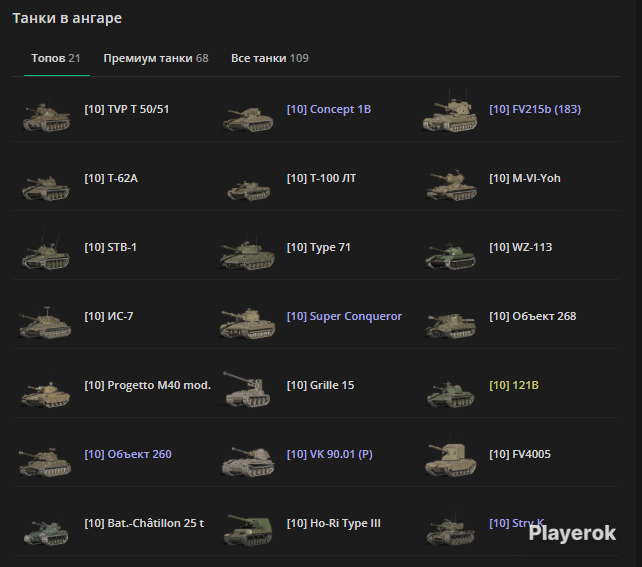Open the [10] FV215b (183) link
Image resolution: width=642 pixels, height=567 pixels.
535,109
